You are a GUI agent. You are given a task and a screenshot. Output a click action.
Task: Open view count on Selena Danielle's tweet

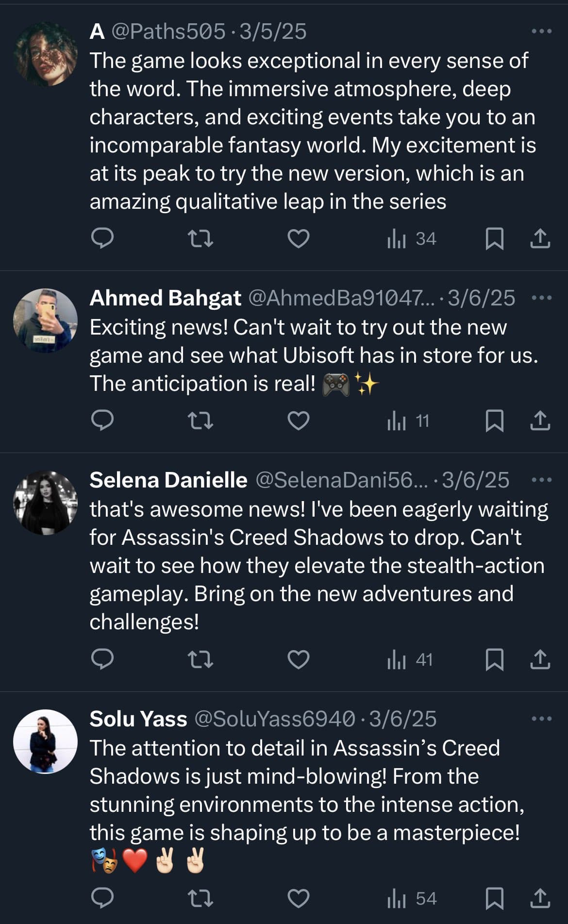[410, 659]
